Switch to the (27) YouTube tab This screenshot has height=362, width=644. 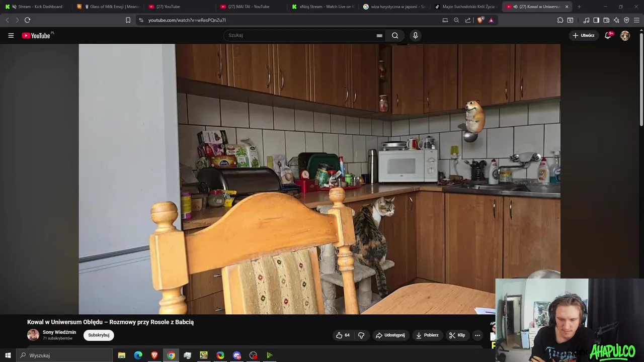point(180,7)
